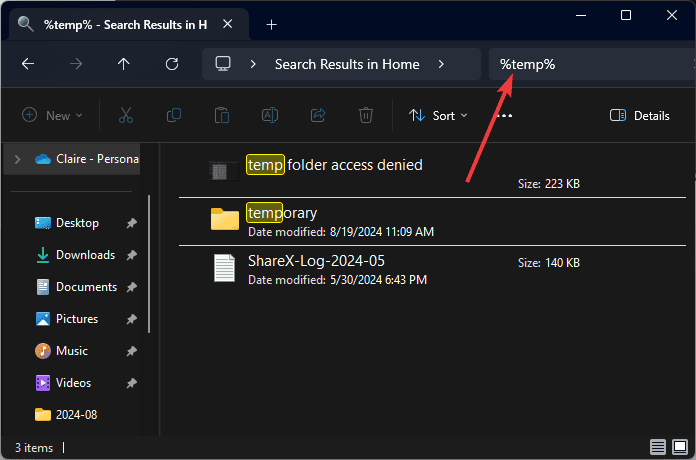Image resolution: width=696 pixels, height=460 pixels.
Task: Go up one folder level
Action: [x=123, y=63]
